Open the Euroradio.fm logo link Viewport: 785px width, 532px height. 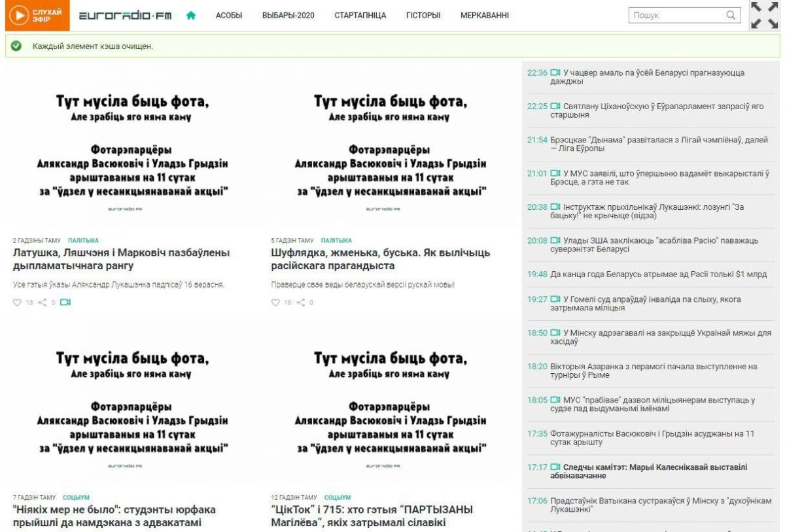tap(125, 16)
